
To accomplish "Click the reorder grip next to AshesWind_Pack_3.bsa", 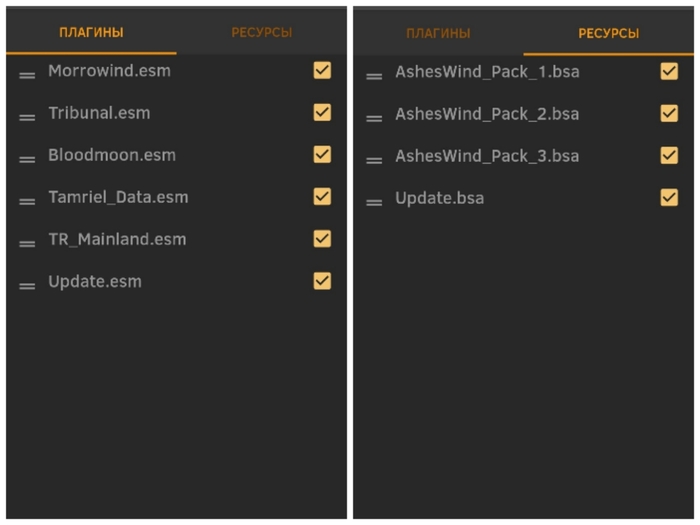I will 374,159.
